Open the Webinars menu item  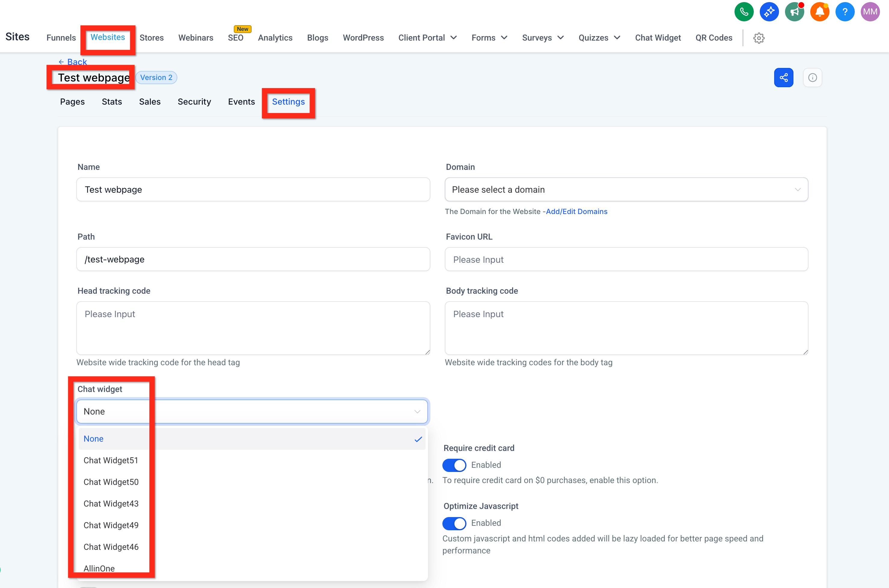[195, 38]
